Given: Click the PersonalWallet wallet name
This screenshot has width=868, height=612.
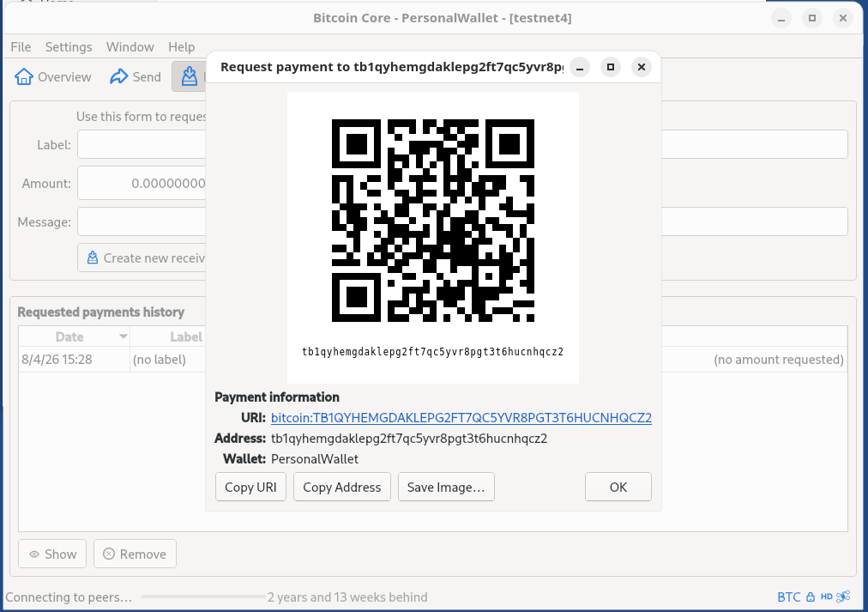Looking at the screenshot, I should (315, 459).
